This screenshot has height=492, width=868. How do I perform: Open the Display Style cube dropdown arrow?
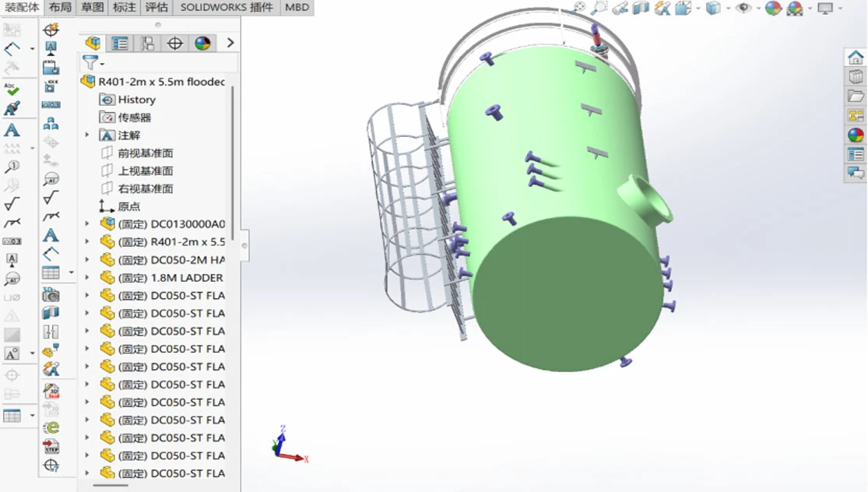tap(728, 8)
